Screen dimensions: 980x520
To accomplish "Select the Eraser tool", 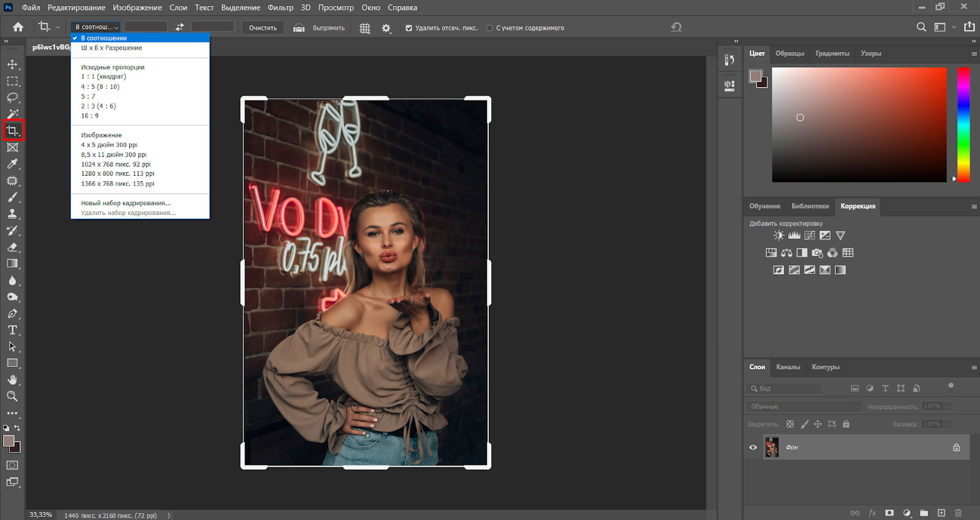I will 12,247.
